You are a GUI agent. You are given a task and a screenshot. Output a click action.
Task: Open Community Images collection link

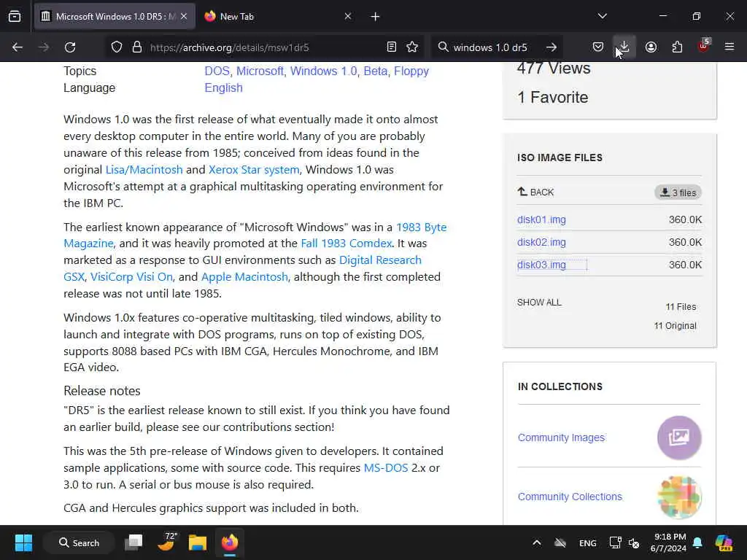561,437
